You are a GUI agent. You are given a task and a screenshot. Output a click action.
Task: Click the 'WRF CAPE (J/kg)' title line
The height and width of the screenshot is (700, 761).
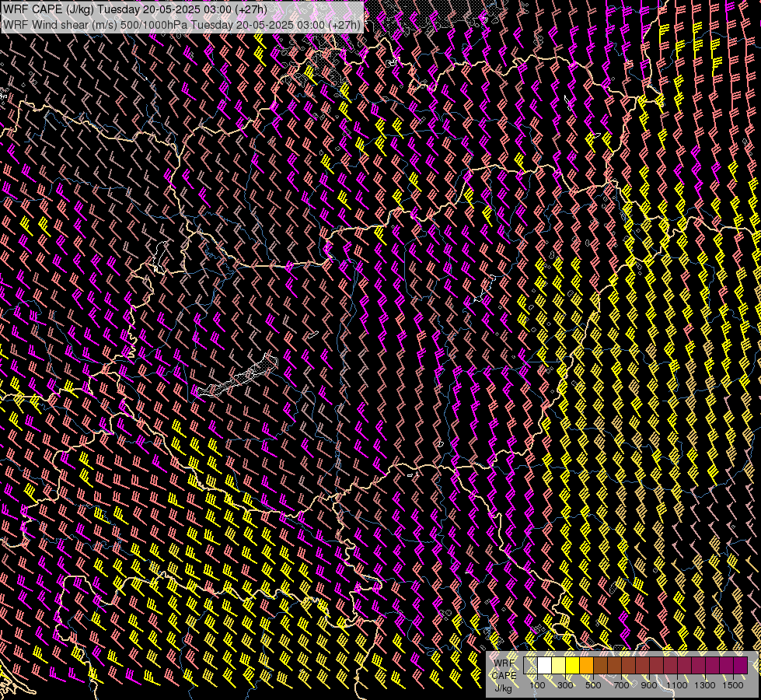coord(135,9)
